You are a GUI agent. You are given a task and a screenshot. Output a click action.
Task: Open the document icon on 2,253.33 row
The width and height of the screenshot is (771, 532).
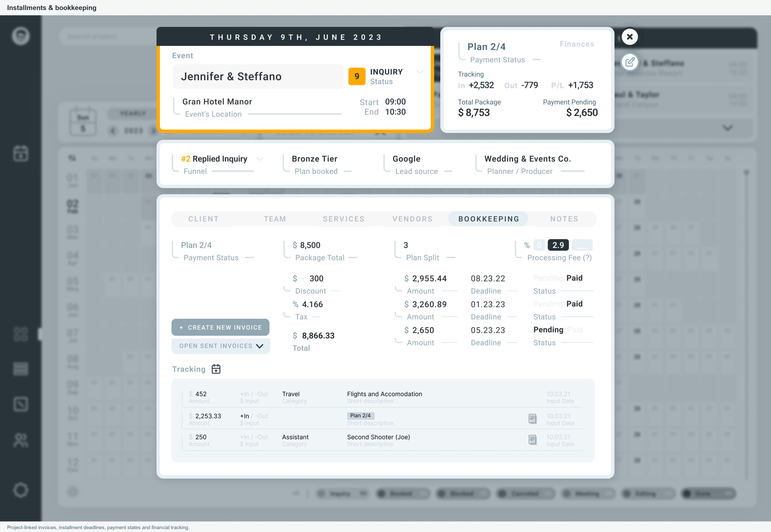pyautogui.click(x=532, y=419)
